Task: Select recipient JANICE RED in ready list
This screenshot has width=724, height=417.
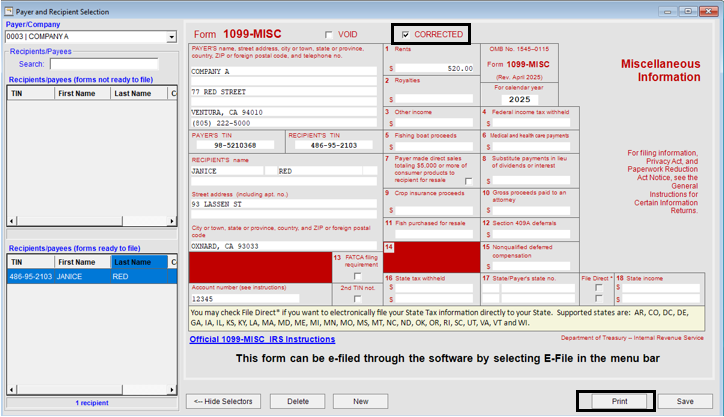Action: click(90, 276)
